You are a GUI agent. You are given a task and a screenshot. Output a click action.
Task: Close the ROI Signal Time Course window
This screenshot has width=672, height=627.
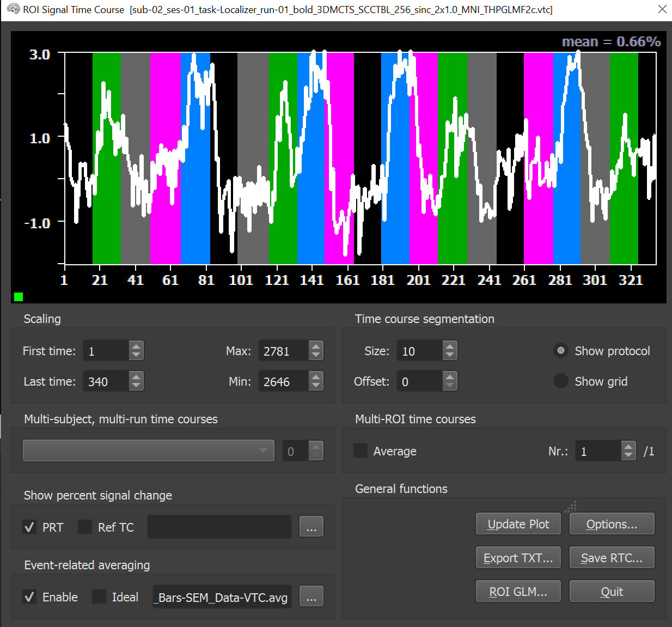[x=662, y=9]
